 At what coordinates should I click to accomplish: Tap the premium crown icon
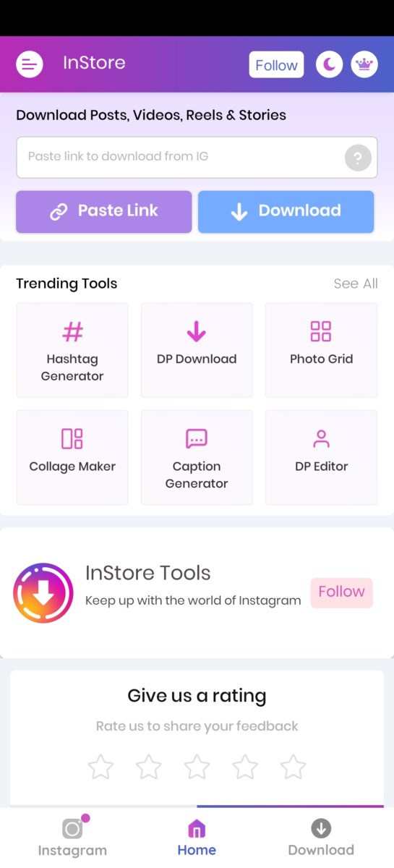tap(364, 64)
